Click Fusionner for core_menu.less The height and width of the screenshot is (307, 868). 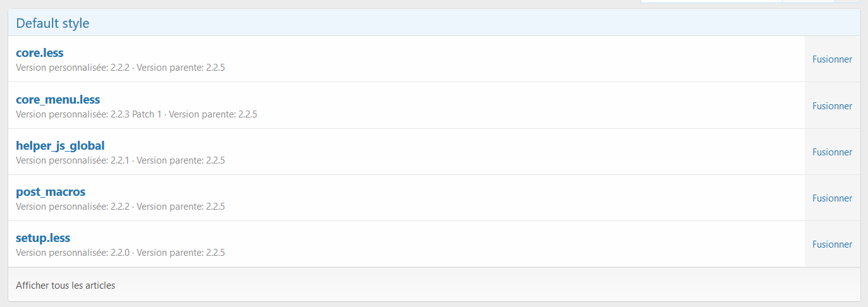pyautogui.click(x=832, y=106)
